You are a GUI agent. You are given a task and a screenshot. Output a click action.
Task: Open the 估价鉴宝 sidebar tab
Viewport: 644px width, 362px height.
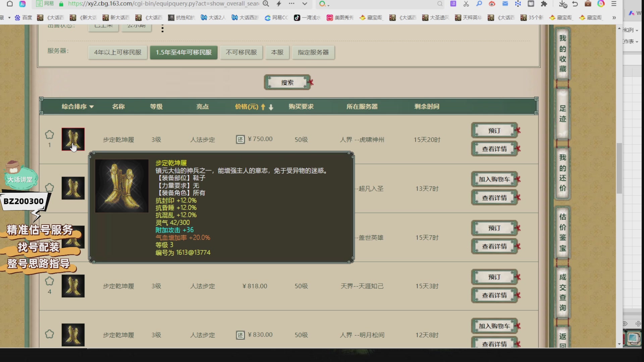tap(562, 233)
